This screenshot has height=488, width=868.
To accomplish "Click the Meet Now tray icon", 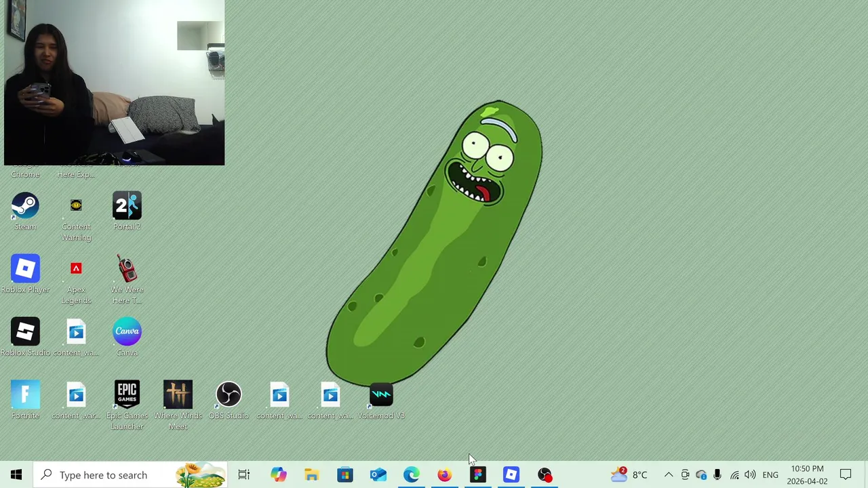I will [685, 475].
